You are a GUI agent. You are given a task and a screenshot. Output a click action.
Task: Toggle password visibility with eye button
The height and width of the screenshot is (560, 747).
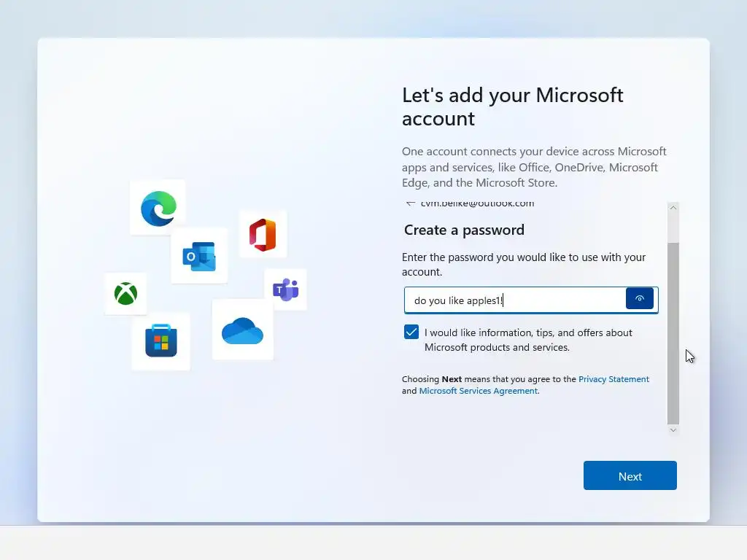639,299
